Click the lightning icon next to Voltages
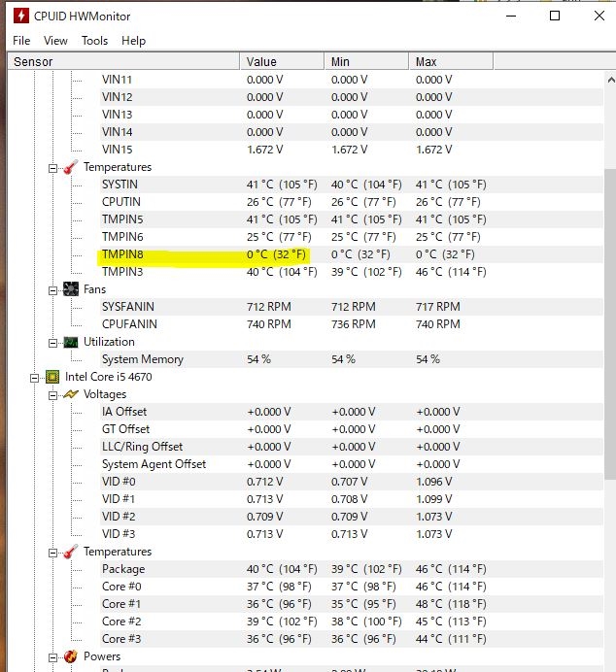The height and width of the screenshot is (672, 616). point(71,394)
